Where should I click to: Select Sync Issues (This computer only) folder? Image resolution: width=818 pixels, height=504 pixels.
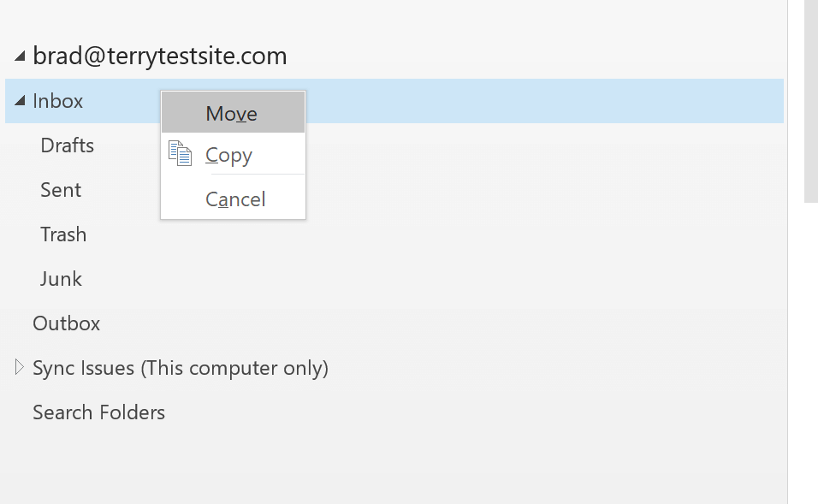[x=181, y=368]
